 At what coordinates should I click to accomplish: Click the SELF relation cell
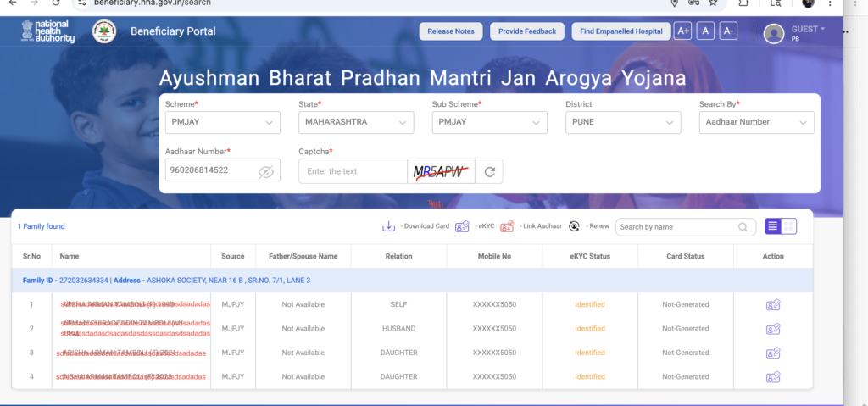(x=398, y=304)
